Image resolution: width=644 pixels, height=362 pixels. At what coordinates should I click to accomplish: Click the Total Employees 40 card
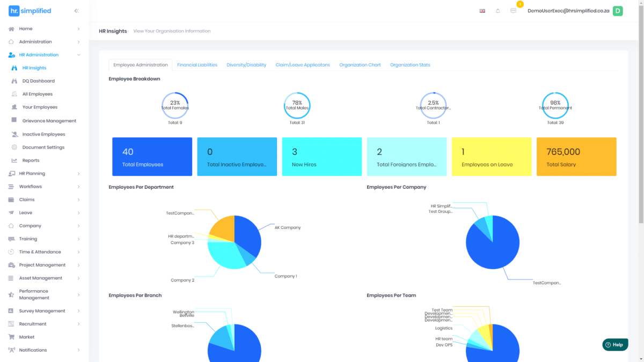[152, 157]
